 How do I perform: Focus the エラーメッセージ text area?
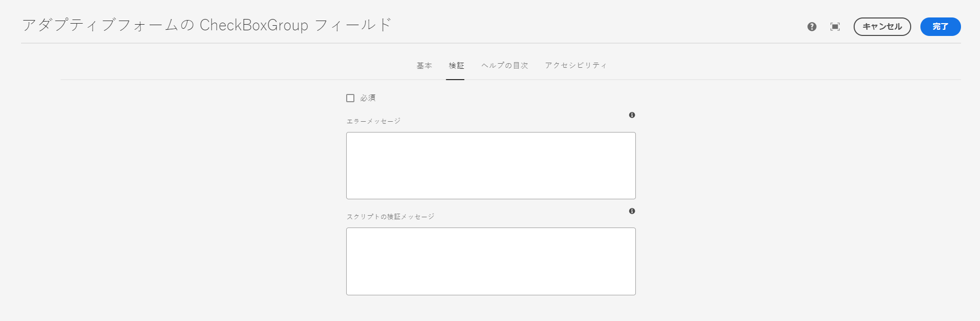click(491, 165)
